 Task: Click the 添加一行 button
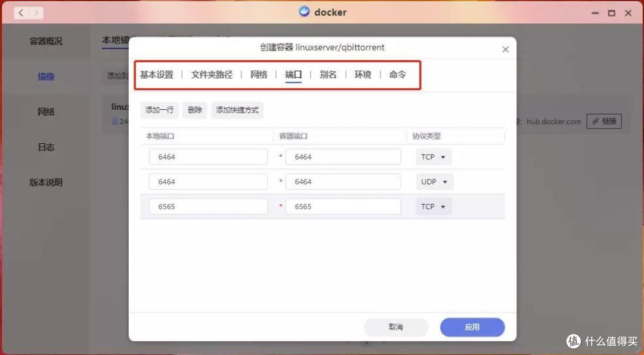click(x=159, y=110)
